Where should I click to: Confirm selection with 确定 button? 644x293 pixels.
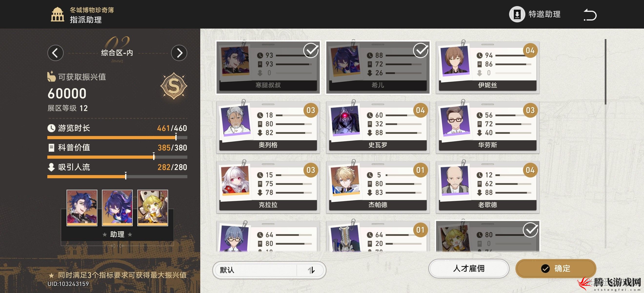click(x=556, y=269)
